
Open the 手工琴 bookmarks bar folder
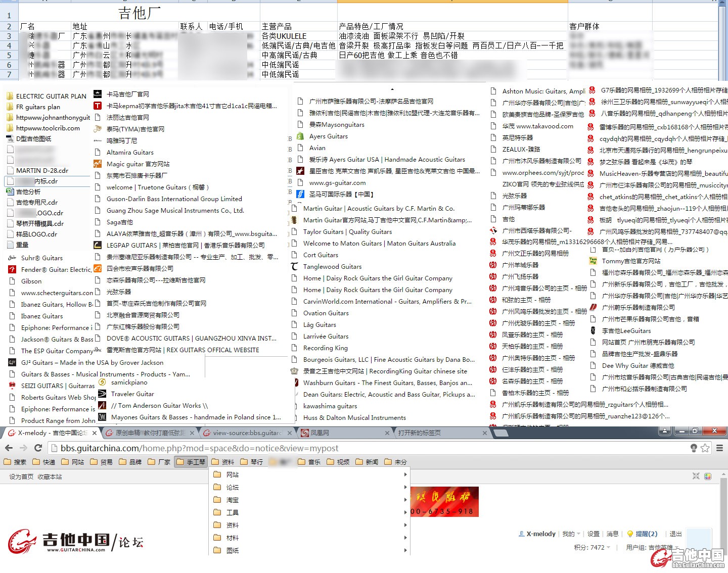(191, 462)
